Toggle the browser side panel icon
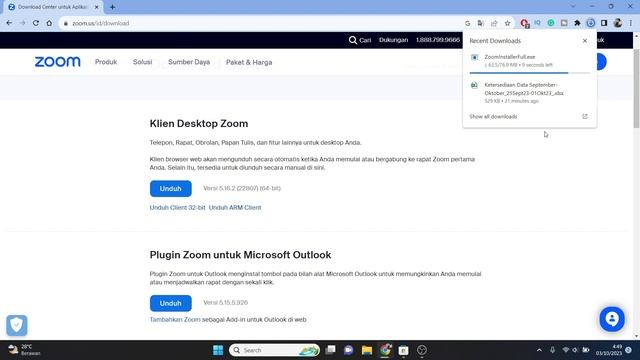The image size is (640, 360). click(x=604, y=23)
